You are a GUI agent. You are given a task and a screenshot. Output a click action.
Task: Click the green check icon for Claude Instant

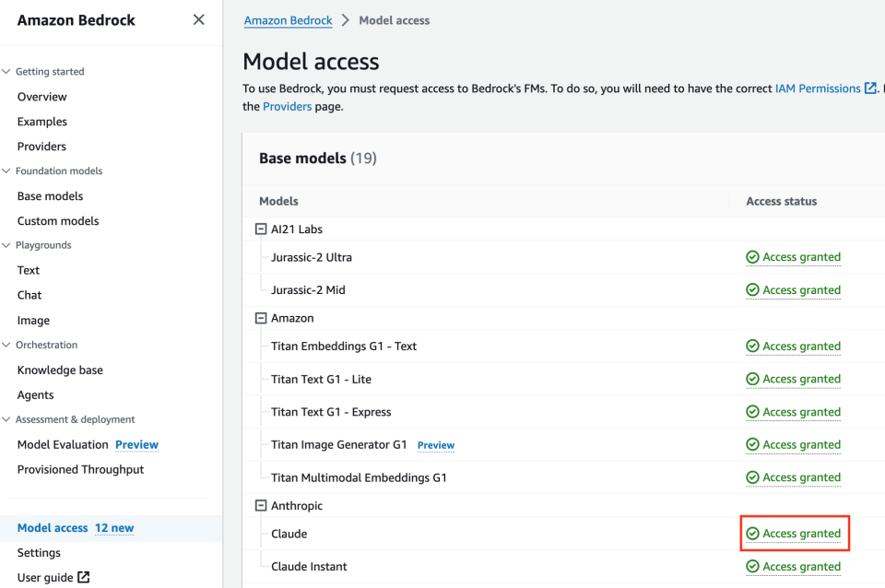751,566
